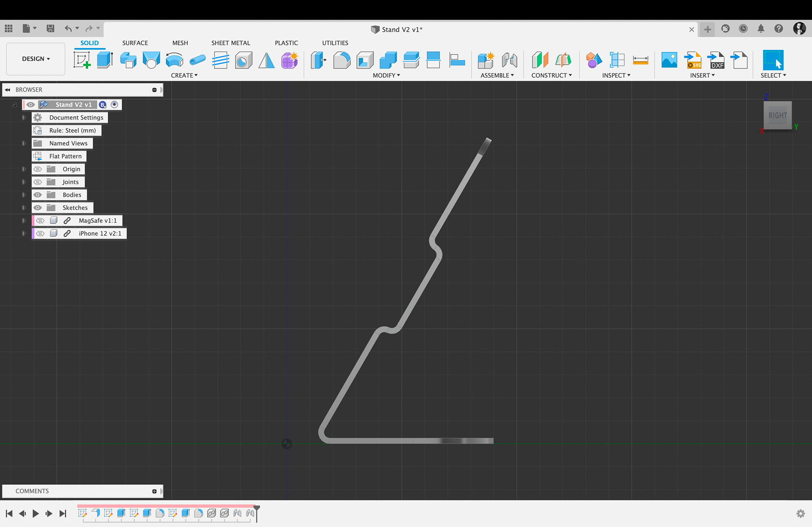Screen dimensions: 812x527
Task: Select the Press Pull tool
Action: pyautogui.click(x=318, y=60)
